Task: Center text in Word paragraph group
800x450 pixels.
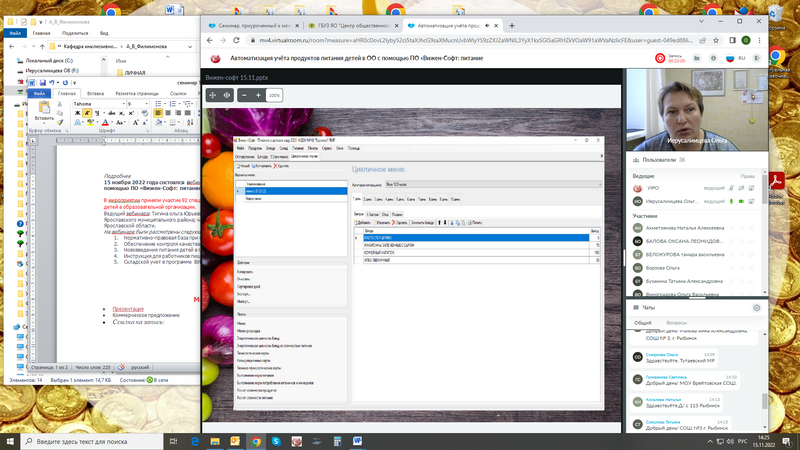Action: pyautogui.click(x=168, y=113)
